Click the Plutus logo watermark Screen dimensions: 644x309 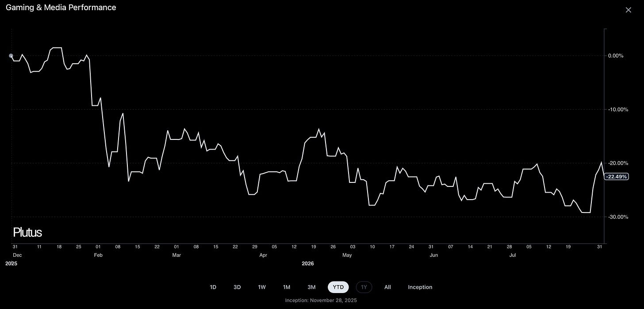tap(27, 232)
